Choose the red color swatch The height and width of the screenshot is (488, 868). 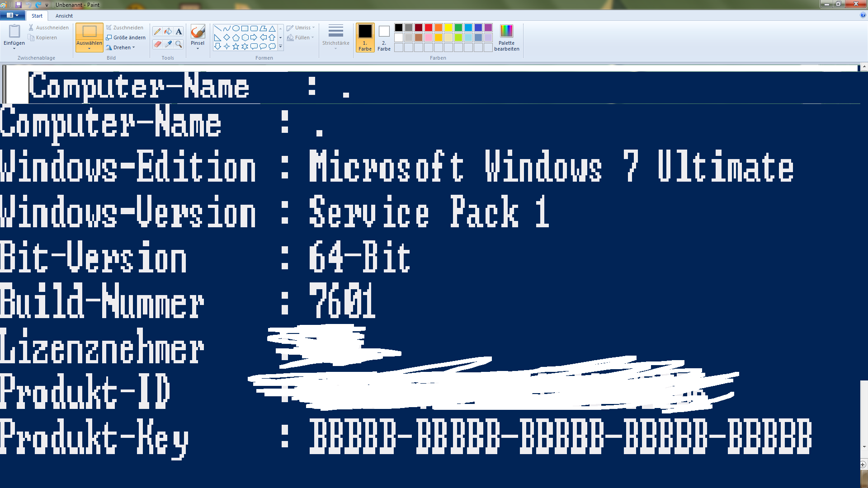click(x=429, y=28)
